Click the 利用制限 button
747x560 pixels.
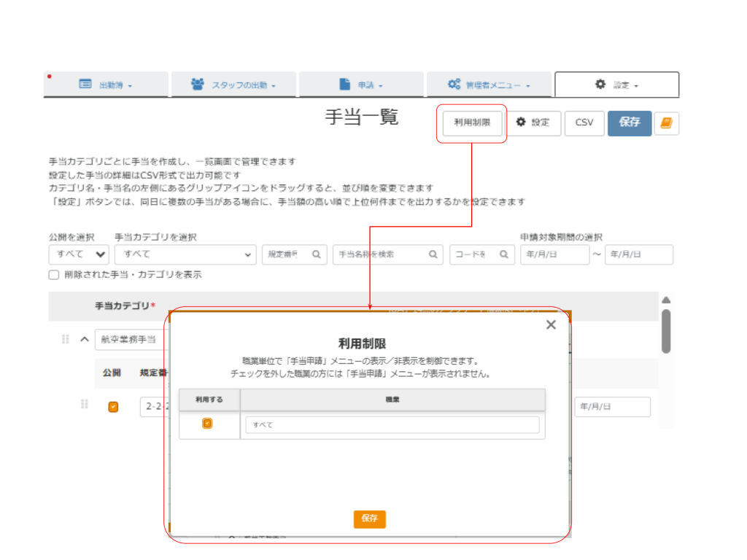[472, 123]
